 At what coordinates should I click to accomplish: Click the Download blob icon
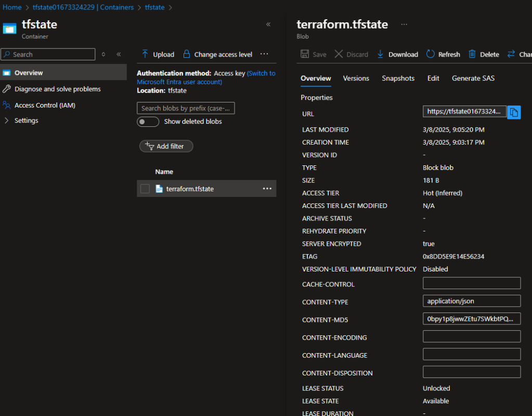click(x=380, y=54)
